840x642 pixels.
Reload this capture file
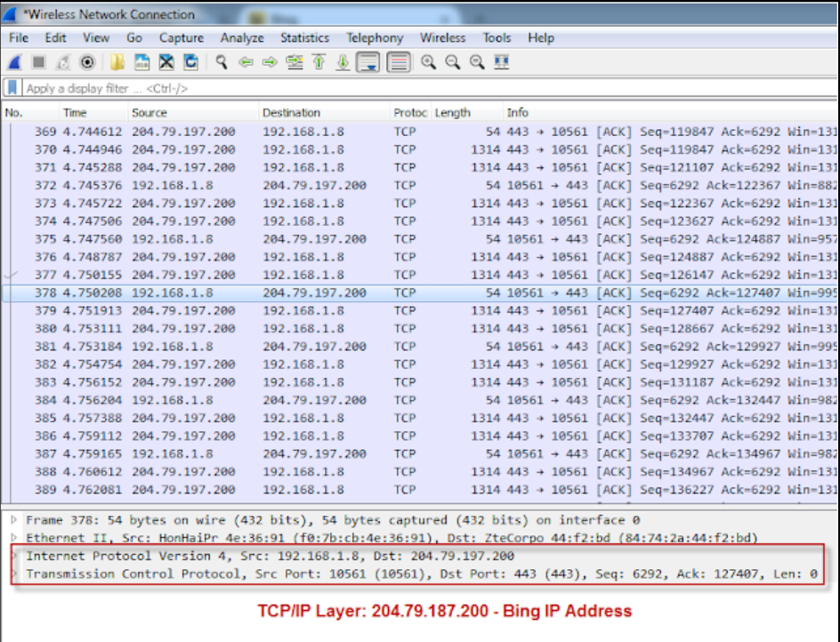190,62
